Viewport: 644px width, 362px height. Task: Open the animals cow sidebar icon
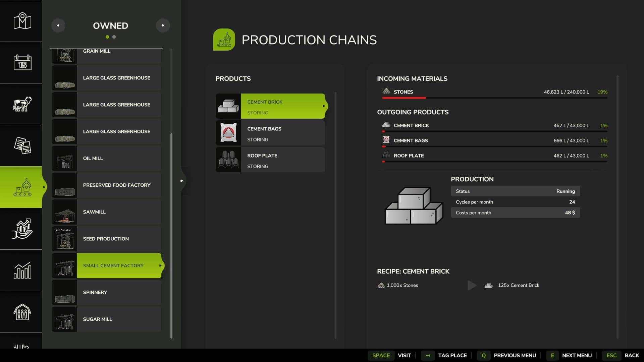pos(22,104)
